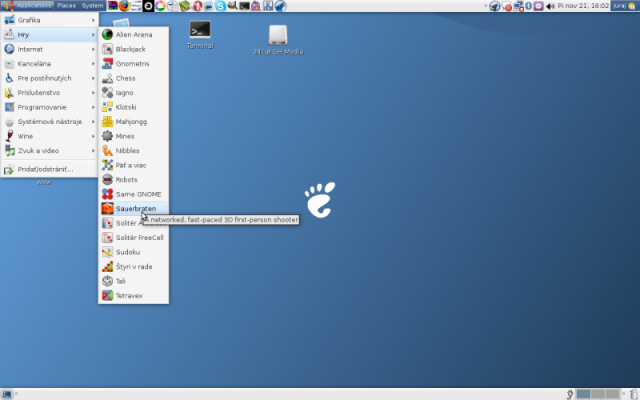
Task: Launch terminal from the top panel launcher
Action: [244, 6]
